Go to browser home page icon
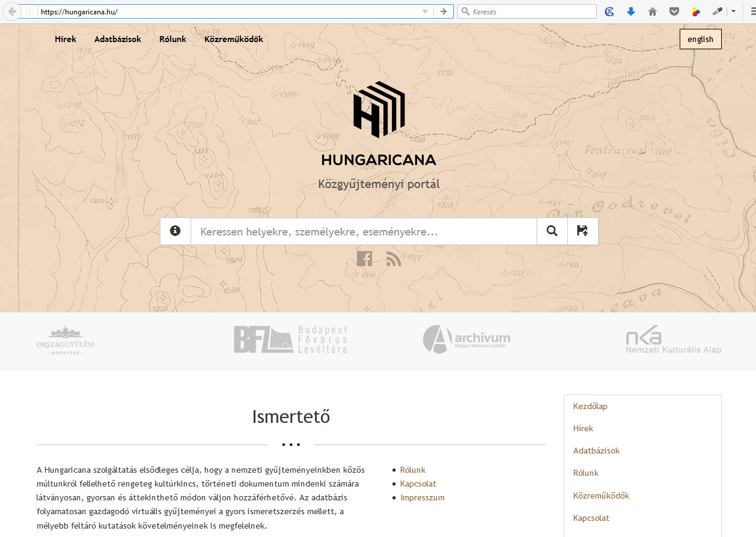756x537 pixels. pos(653,11)
